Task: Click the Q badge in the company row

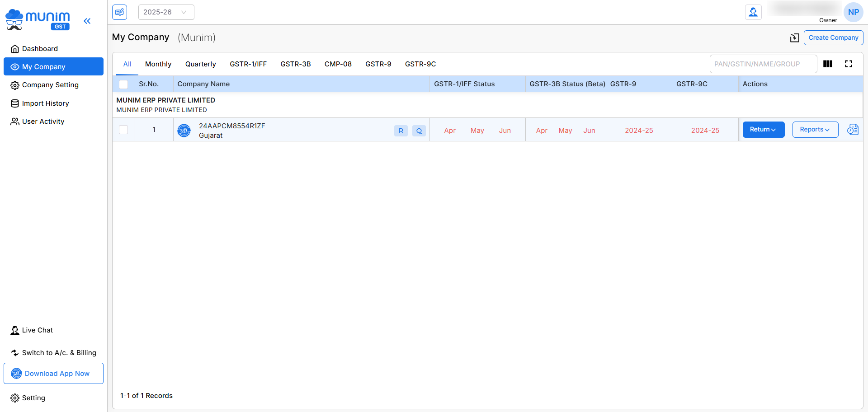Action: pyautogui.click(x=419, y=131)
